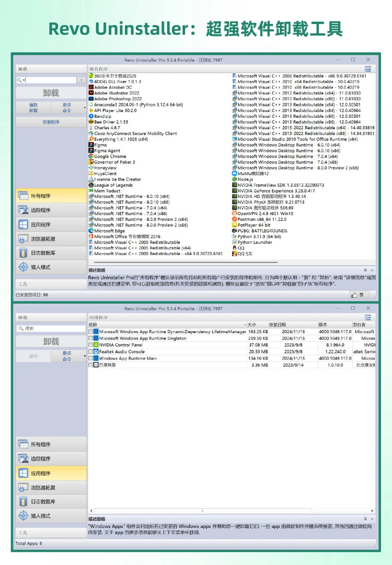Tick checkbox for NVIDIA Control Panel

tap(91, 345)
